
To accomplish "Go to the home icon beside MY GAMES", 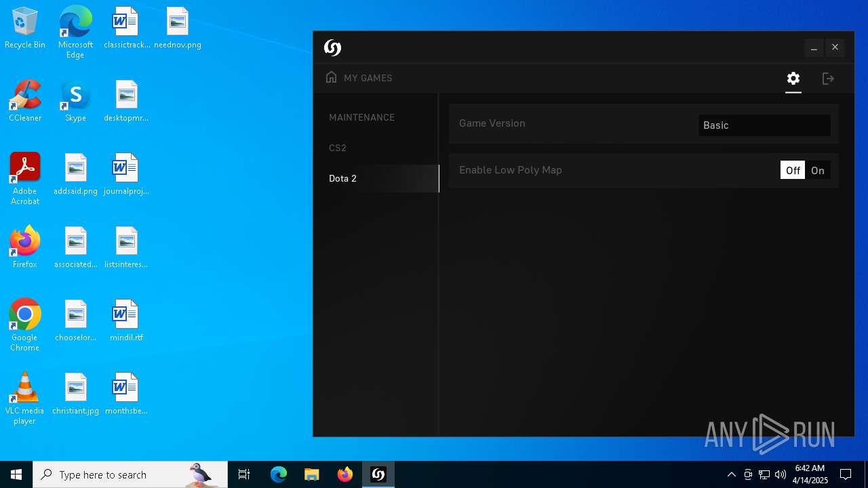I will click(x=331, y=77).
